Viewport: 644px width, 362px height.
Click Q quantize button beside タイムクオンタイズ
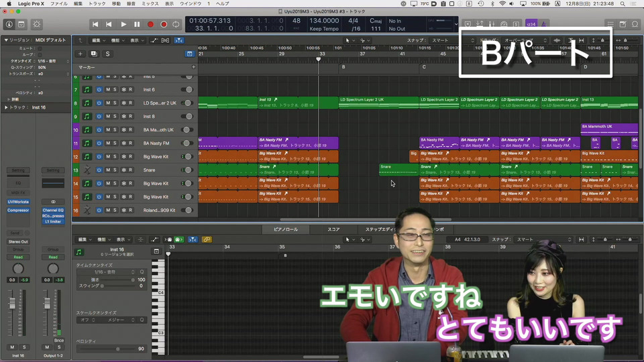tap(142, 272)
